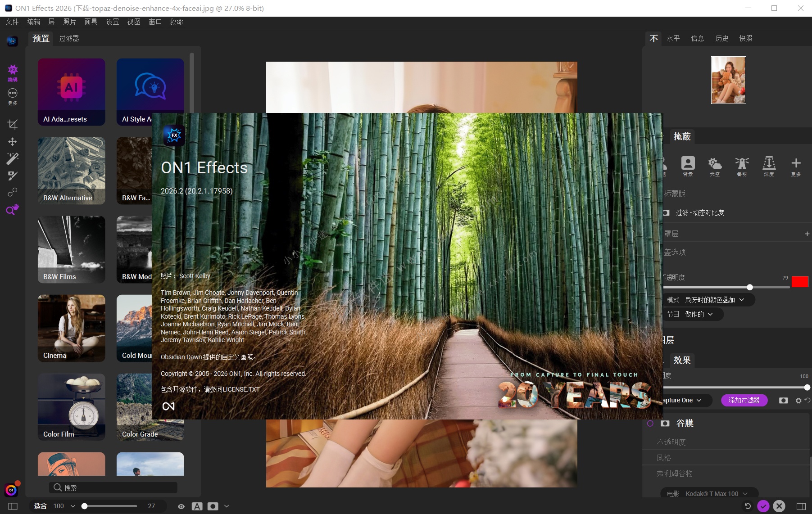Select the Masking Brush tool

click(13, 176)
